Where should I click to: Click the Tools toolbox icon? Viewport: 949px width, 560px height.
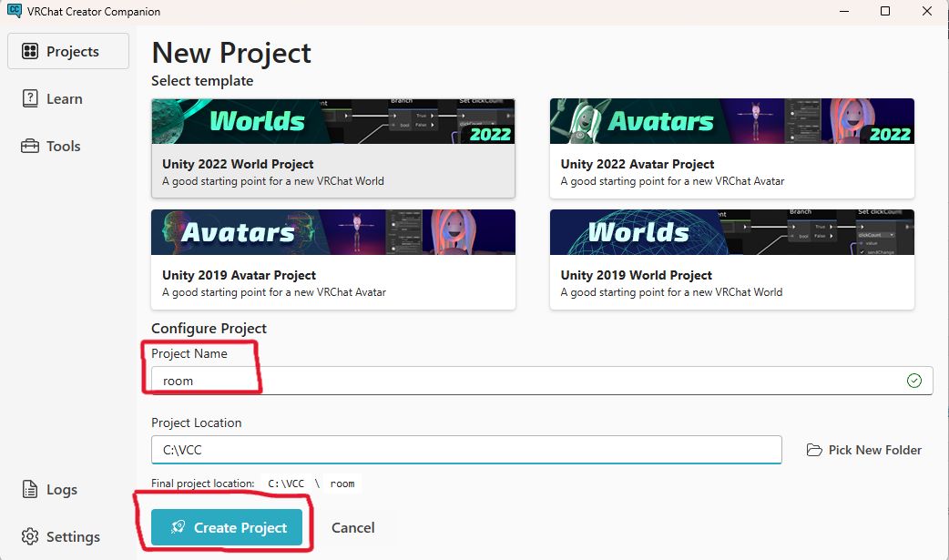tap(30, 146)
